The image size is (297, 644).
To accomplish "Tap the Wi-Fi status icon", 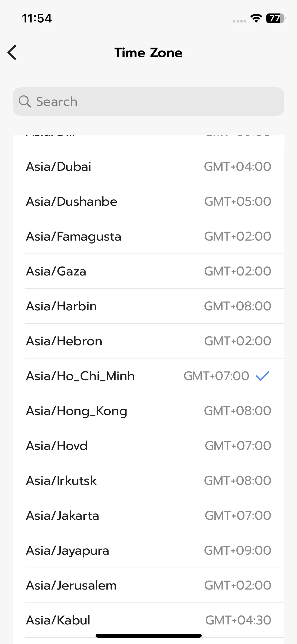I will click(x=256, y=18).
